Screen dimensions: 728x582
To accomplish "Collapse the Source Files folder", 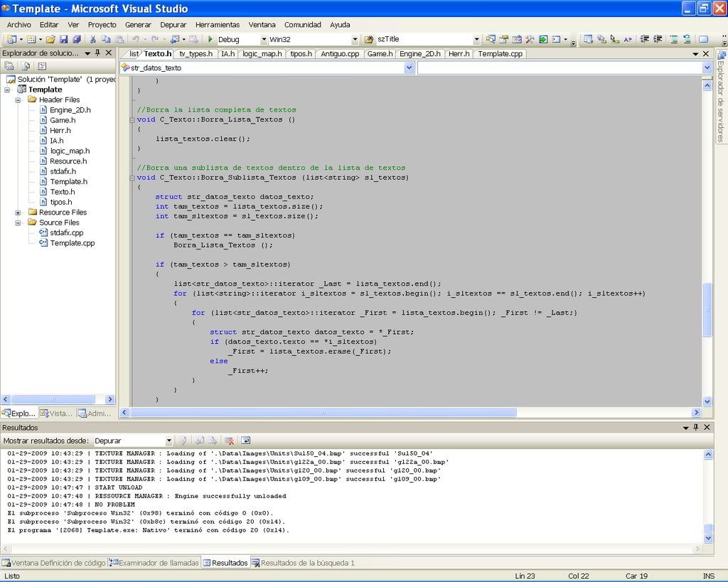I will click(x=18, y=222).
